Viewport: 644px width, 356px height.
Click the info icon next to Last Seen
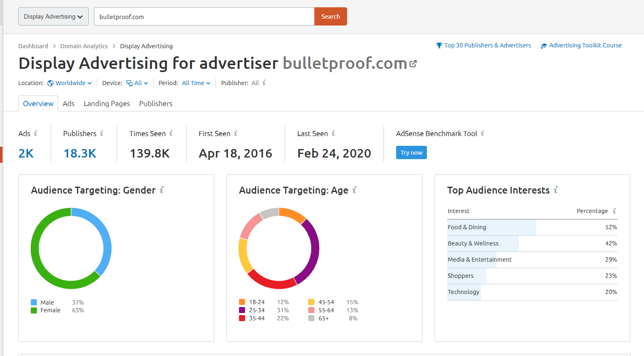point(333,133)
